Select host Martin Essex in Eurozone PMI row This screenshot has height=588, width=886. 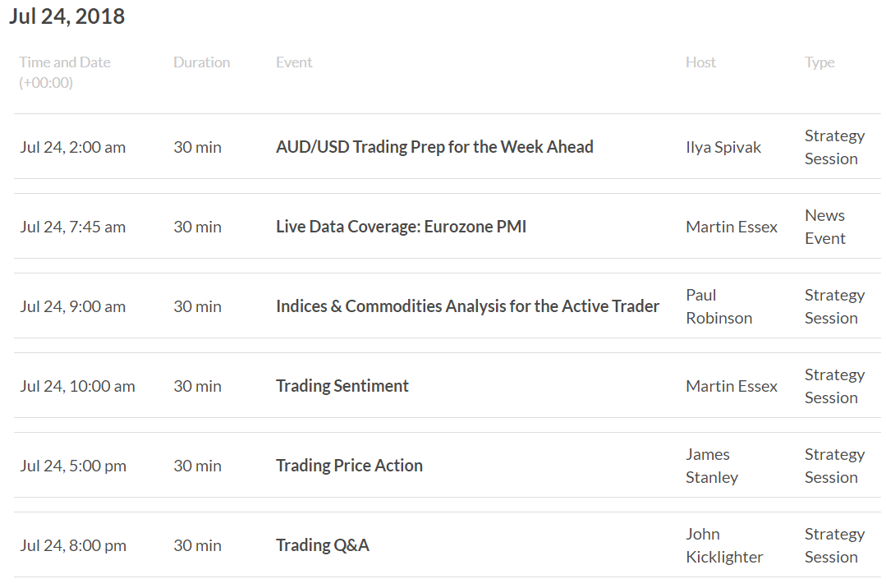pos(732,227)
